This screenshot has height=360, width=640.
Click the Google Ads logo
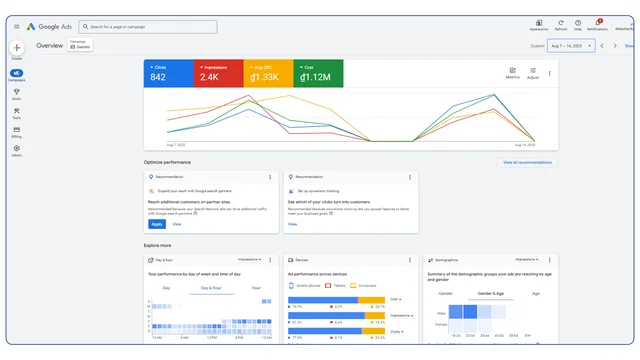(x=49, y=27)
